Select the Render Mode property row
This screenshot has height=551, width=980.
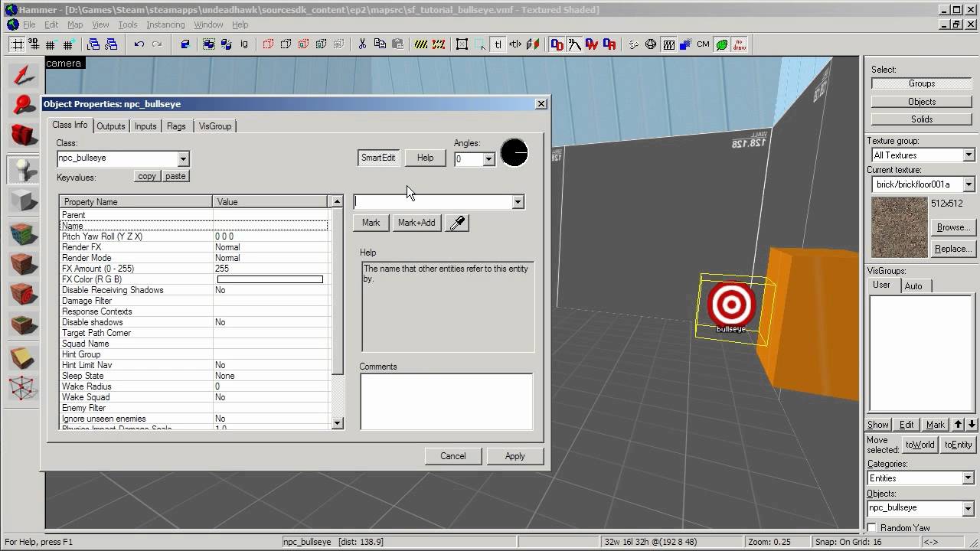pos(194,258)
